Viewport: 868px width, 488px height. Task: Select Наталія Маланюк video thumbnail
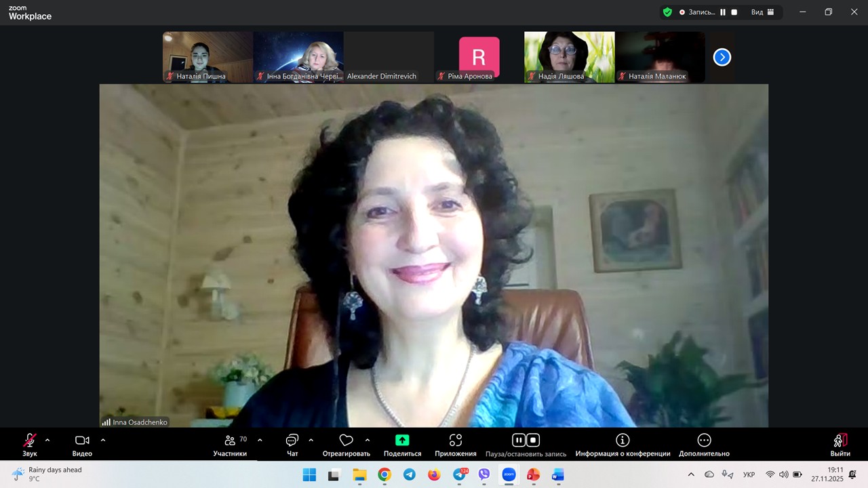coord(660,57)
